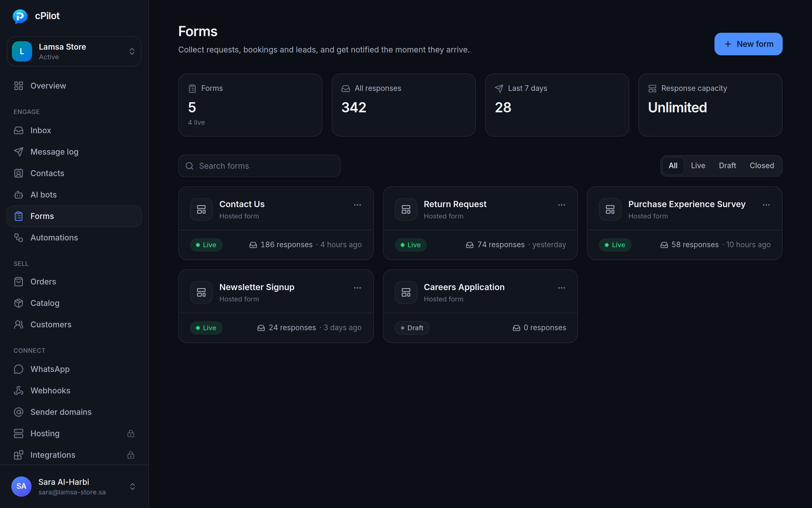This screenshot has height=508, width=812.
Task: Click the New form button
Action: (748, 44)
